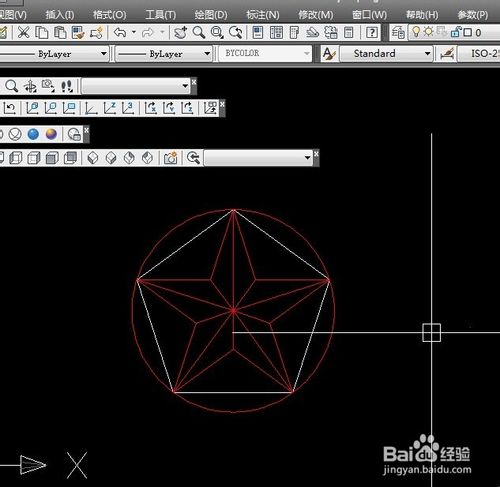This screenshot has width=500, height=487.
Task: Close the render sphere toolbar
Action: click(86, 130)
